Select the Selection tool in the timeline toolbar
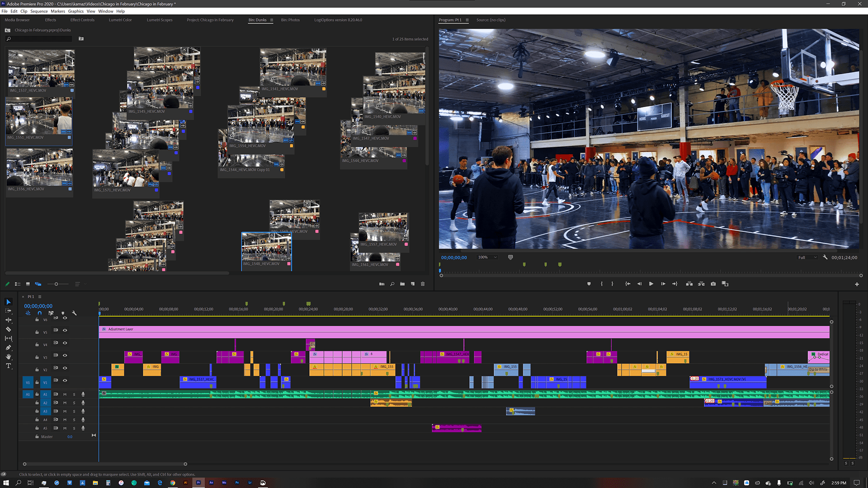Viewport: 868px width, 488px height. point(9,302)
